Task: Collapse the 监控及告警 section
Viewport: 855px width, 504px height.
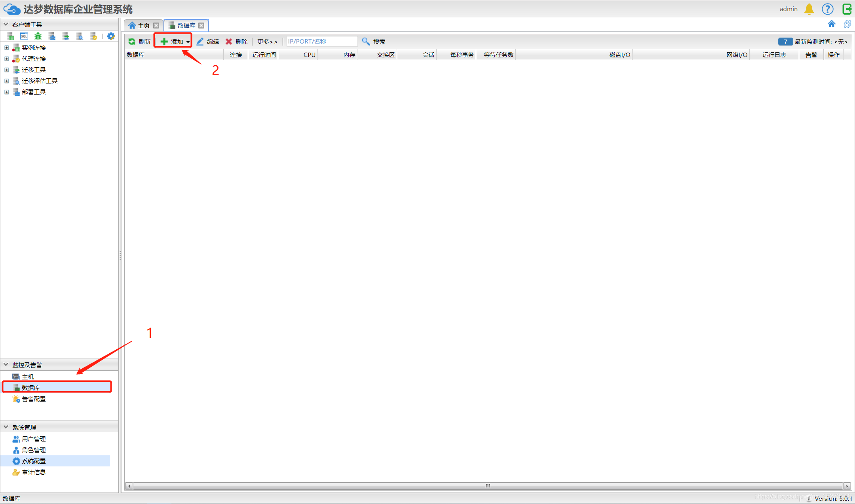Action: coord(6,365)
